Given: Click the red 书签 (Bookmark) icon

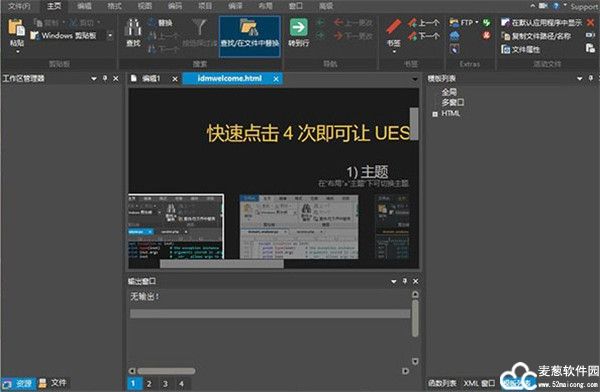Looking at the screenshot, I should coord(393,27).
